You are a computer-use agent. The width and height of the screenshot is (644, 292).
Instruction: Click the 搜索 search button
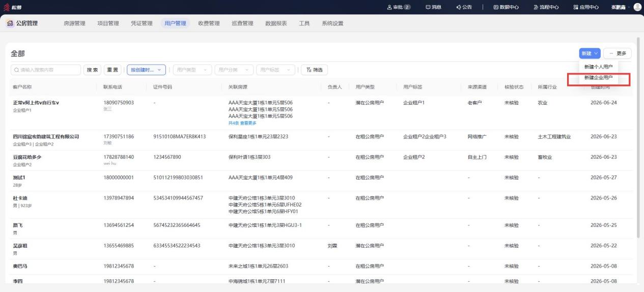click(92, 70)
